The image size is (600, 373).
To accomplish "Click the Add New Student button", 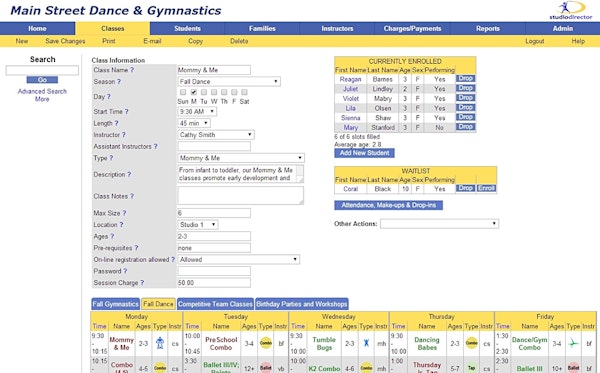I will pyautogui.click(x=364, y=153).
